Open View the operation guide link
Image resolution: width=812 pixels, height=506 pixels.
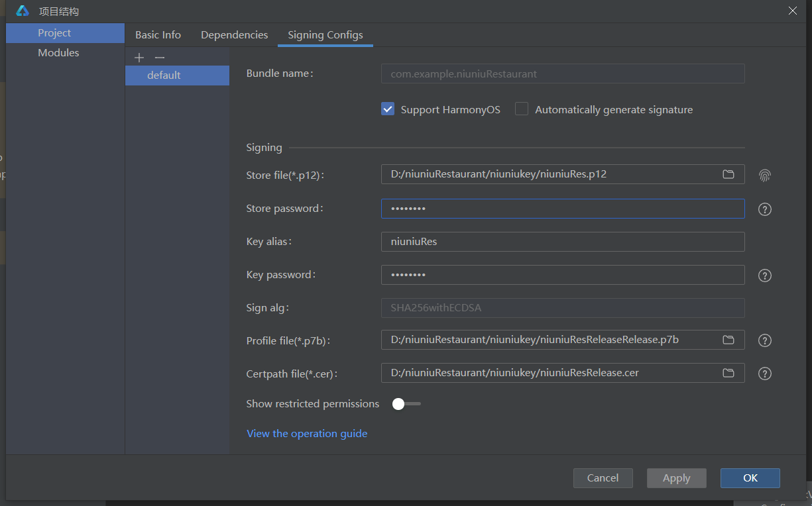coord(307,434)
